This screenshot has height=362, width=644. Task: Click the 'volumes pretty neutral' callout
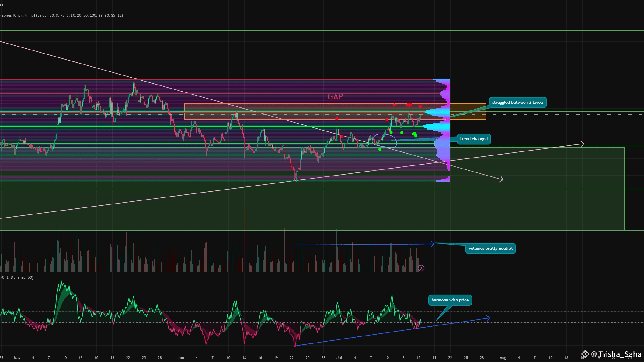pyautogui.click(x=490, y=249)
